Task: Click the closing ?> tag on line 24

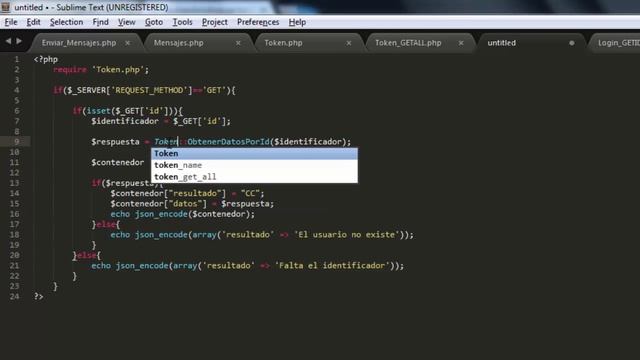Action: [38, 296]
